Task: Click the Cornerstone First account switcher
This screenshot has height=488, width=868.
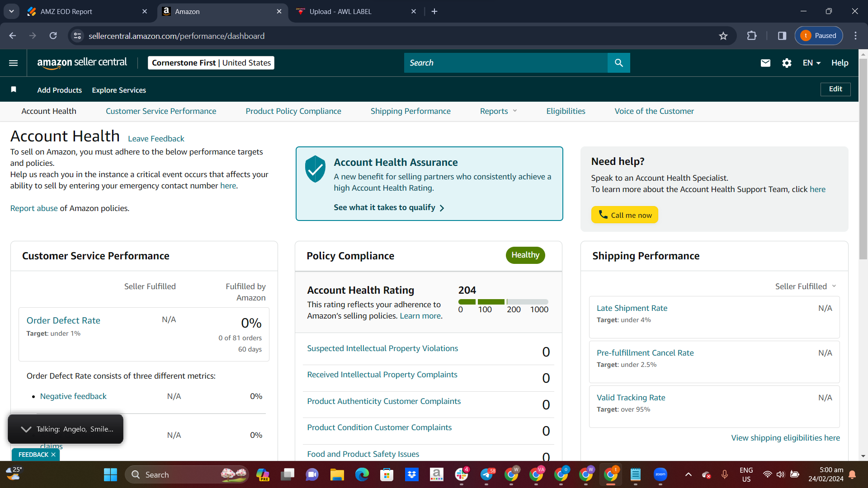Action: click(x=211, y=63)
